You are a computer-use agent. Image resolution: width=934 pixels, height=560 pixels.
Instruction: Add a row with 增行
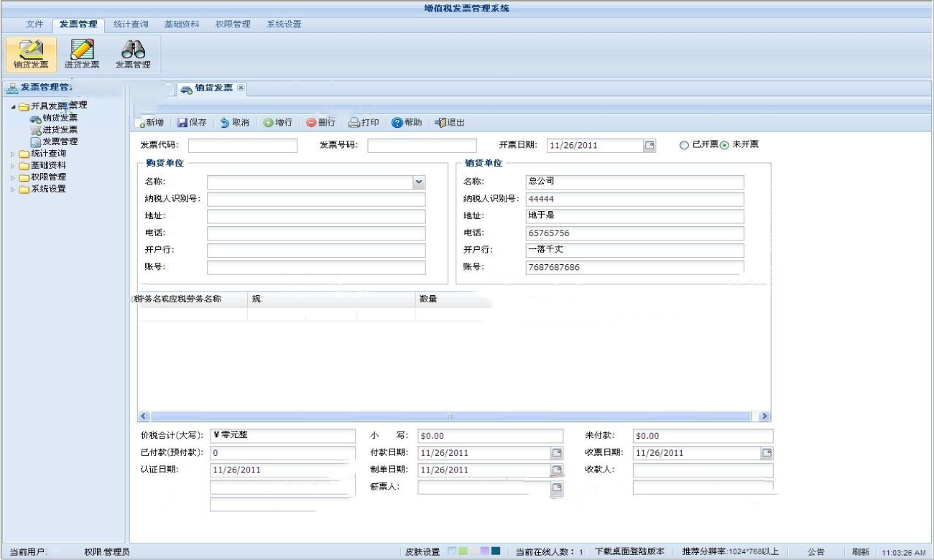278,123
